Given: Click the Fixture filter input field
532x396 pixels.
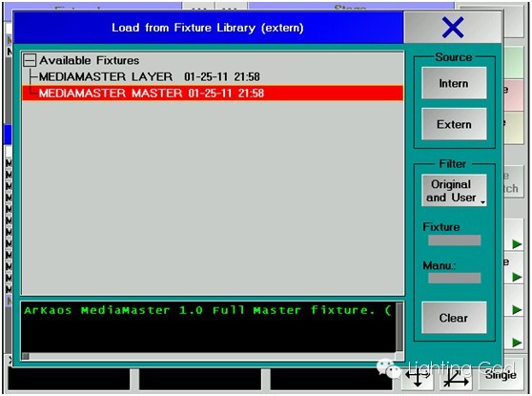Looking at the screenshot, I should (455, 240).
